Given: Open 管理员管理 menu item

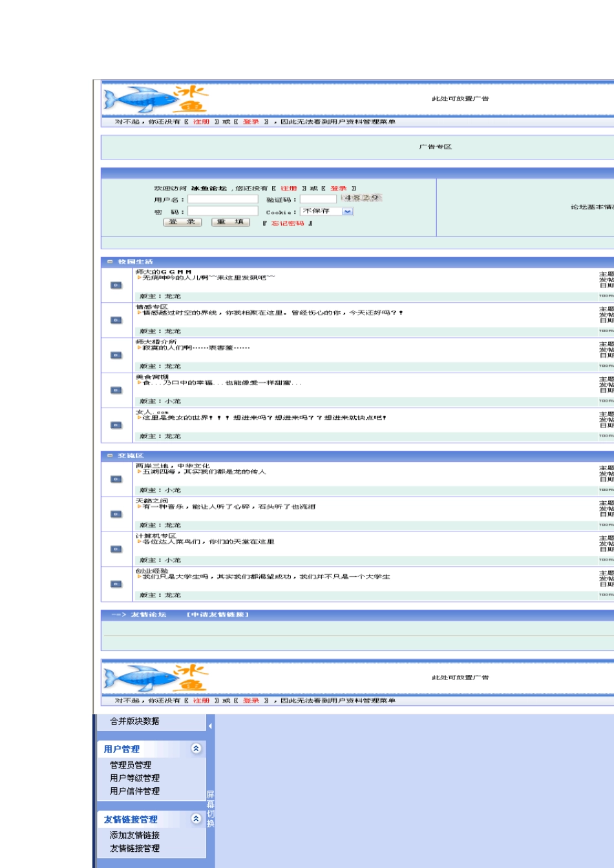Looking at the screenshot, I should click(x=131, y=765).
